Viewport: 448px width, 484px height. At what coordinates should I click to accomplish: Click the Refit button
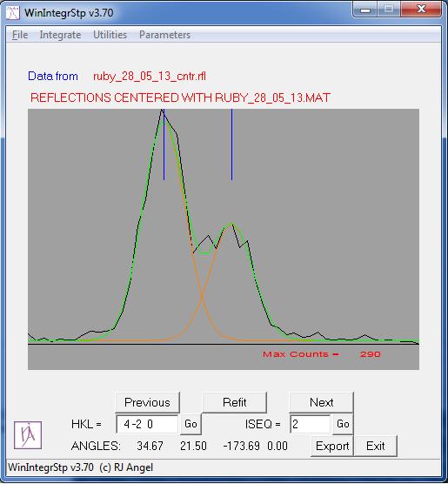point(235,402)
